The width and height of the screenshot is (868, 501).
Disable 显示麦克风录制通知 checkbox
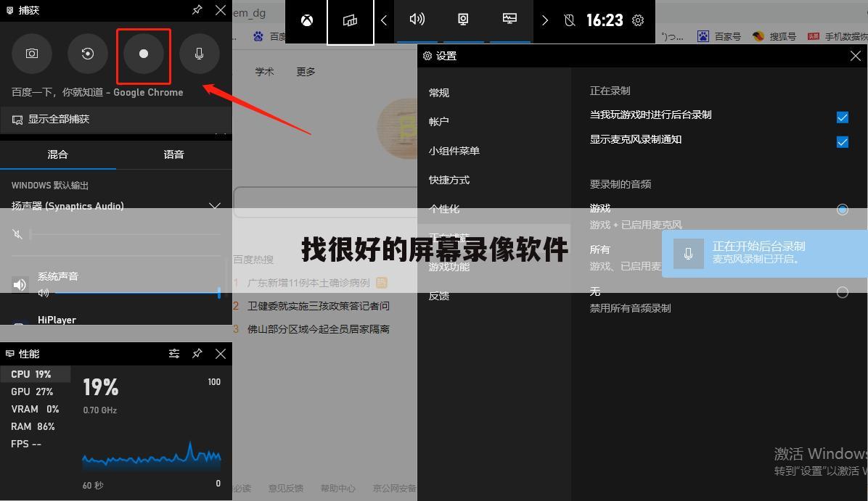coord(842,141)
